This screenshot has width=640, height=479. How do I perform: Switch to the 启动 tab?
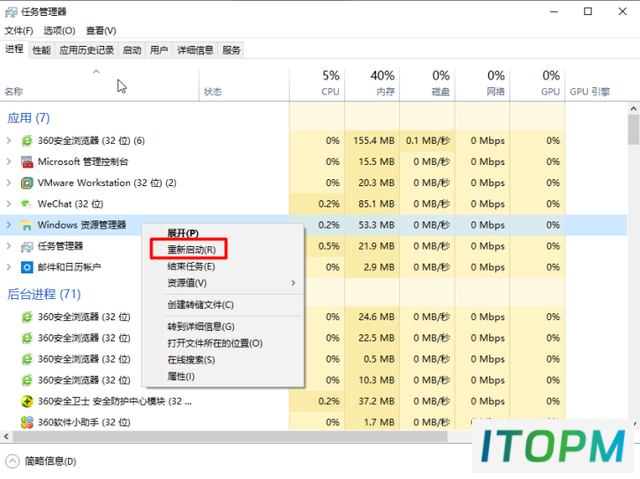coord(132,50)
